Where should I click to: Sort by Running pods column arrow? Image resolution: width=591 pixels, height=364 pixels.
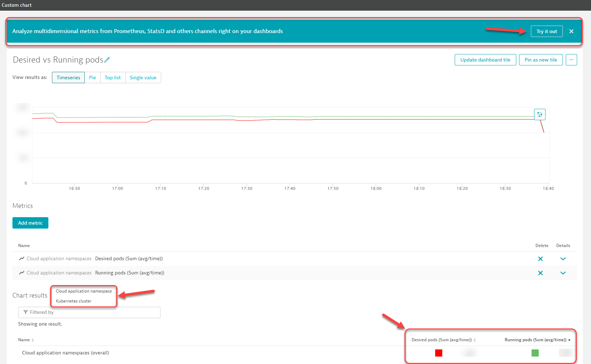tap(569, 340)
